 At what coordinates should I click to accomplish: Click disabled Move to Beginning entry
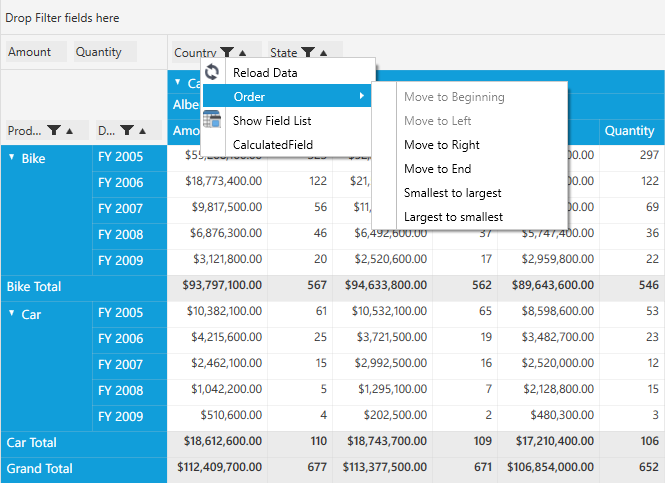pyautogui.click(x=470, y=97)
